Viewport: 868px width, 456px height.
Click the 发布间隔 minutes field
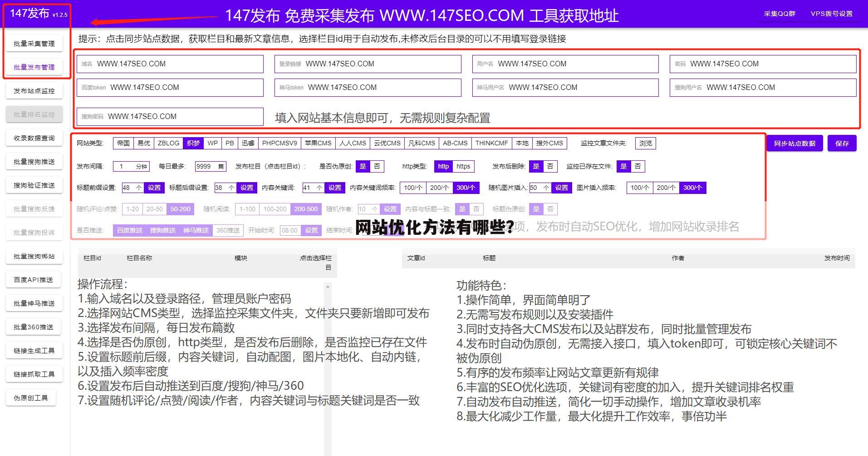click(132, 167)
